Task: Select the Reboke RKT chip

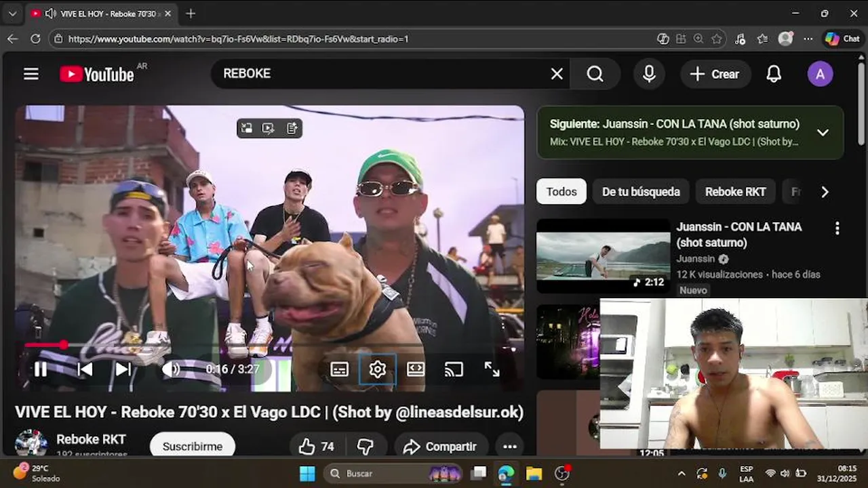Action: coord(735,192)
